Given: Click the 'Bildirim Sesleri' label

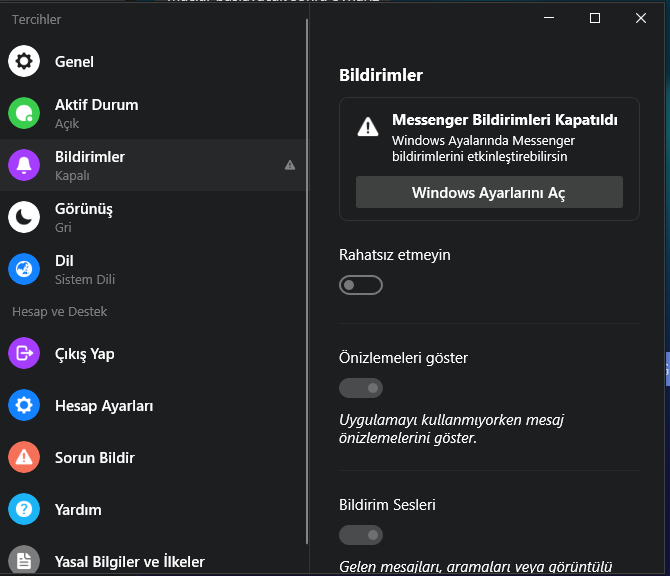Looking at the screenshot, I should (x=387, y=505).
